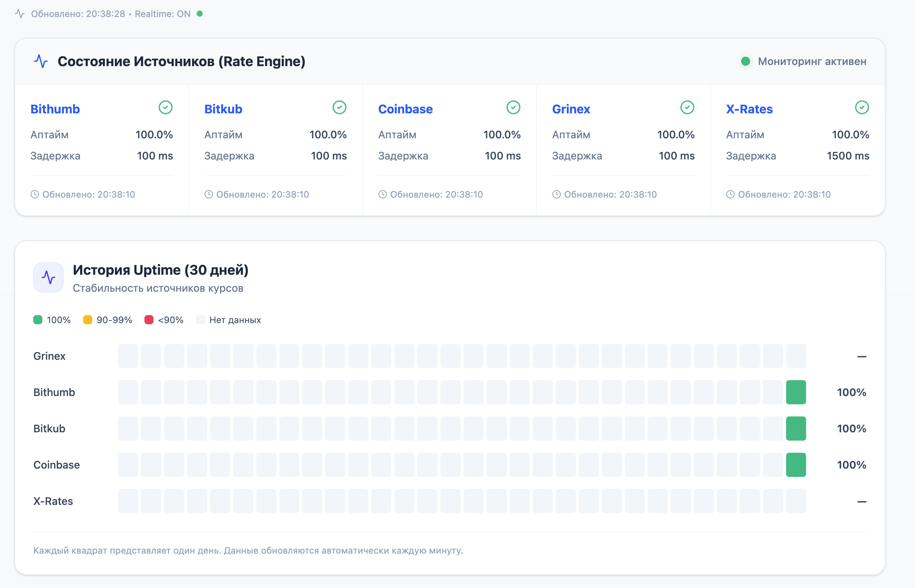Click the clock icon in Bitkub card
Screen dimensions: 915x588
pos(209,194)
